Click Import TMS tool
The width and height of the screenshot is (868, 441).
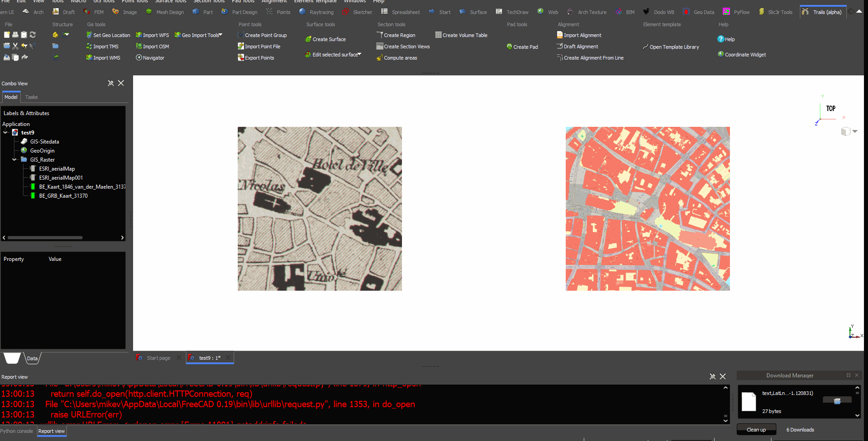click(x=102, y=46)
